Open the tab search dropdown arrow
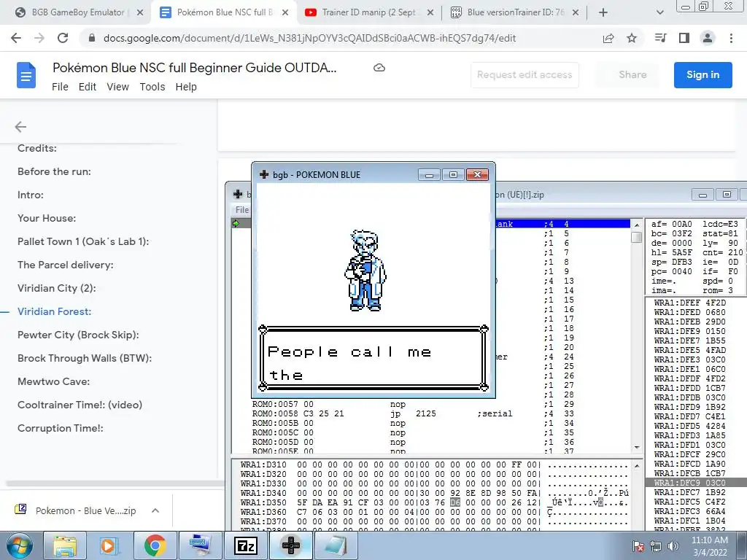Screen dimensions: 747x560 coord(659,12)
